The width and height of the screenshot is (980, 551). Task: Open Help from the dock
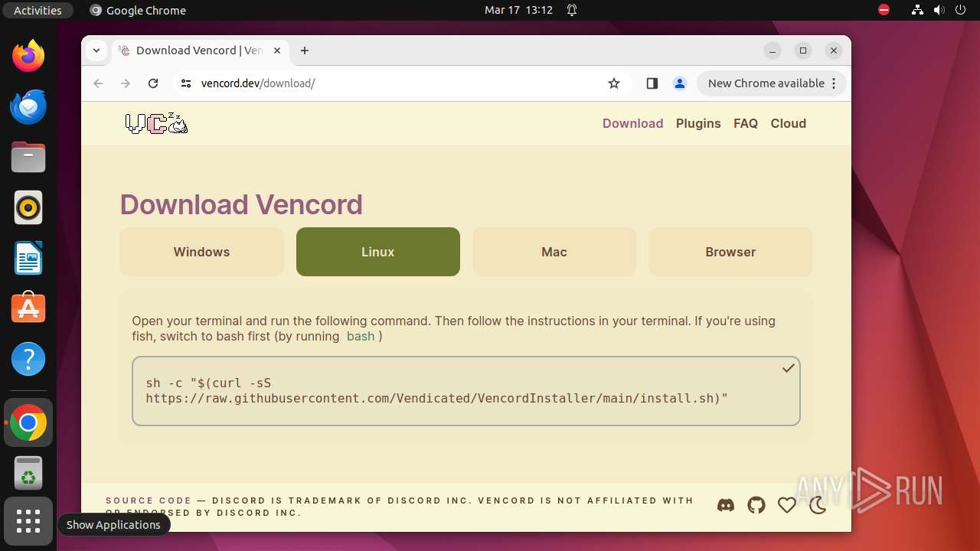pos(28,359)
